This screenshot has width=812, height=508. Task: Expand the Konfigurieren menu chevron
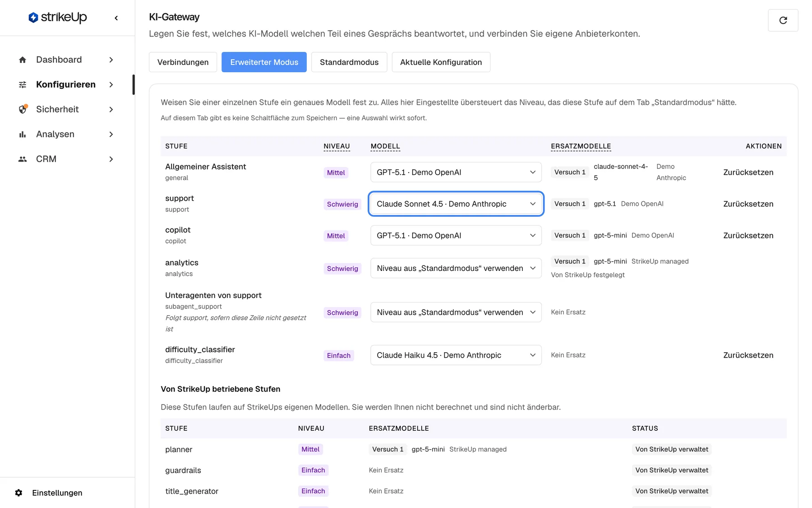[111, 84]
